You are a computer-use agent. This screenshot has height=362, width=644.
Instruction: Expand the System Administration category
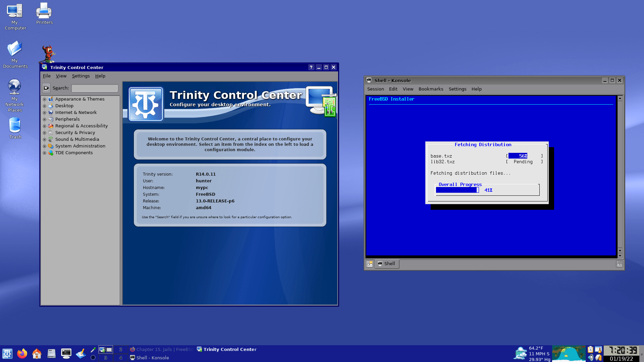pyautogui.click(x=45, y=146)
